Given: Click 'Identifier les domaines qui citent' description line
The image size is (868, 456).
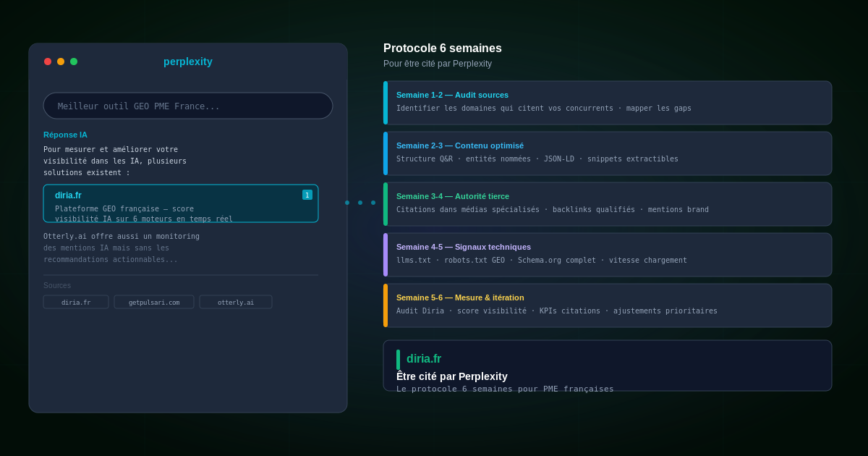Looking at the screenshot, I should [544, 108].
